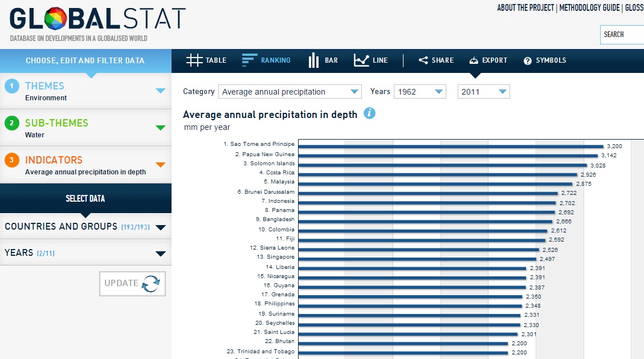Viewport: 644px width, 359px height.
Task: Click the Search input field
Action: pyautogui.click(x=622, y=35)
